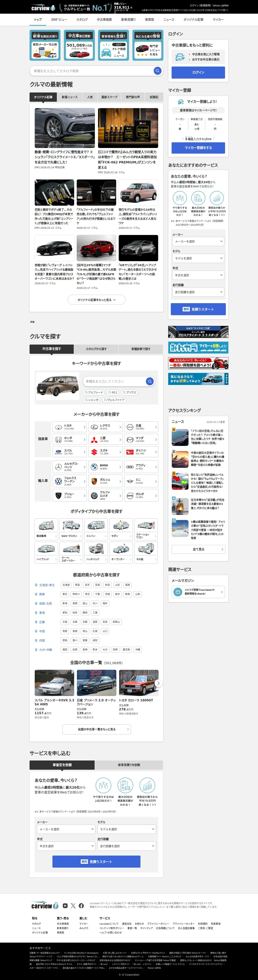Click sidebar 無料 見積りスタート button
Image resolution: width=258 pixels, height=980 pixels.
[x=198, y=309]
